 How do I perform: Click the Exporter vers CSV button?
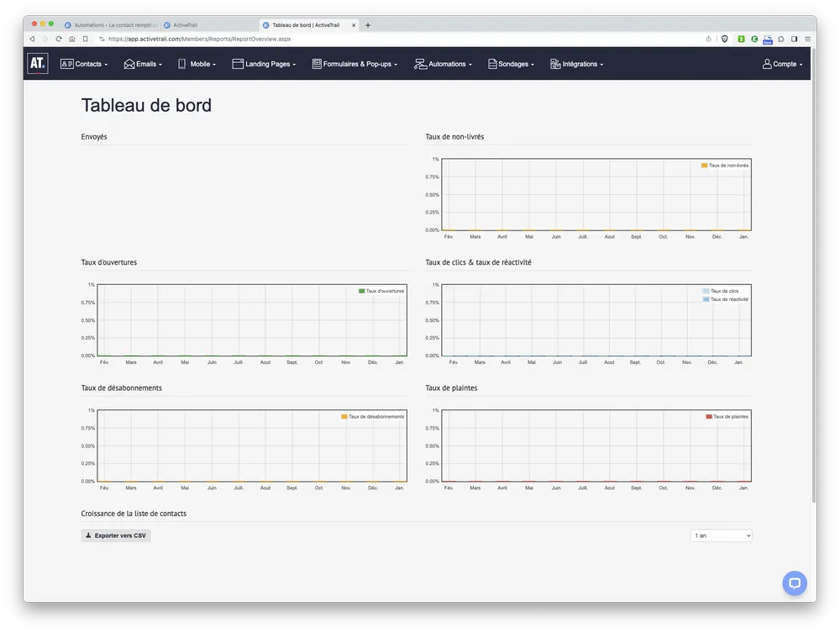[x=115, y=535]
